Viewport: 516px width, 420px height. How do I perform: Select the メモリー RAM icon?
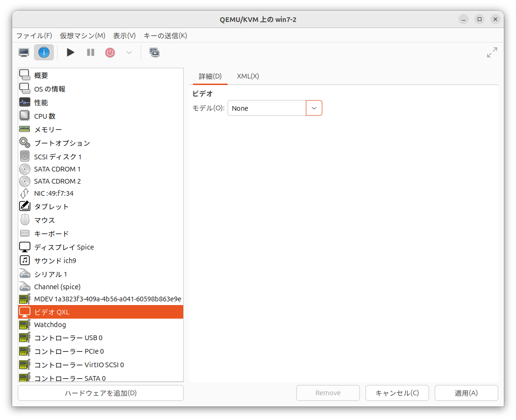25,129
